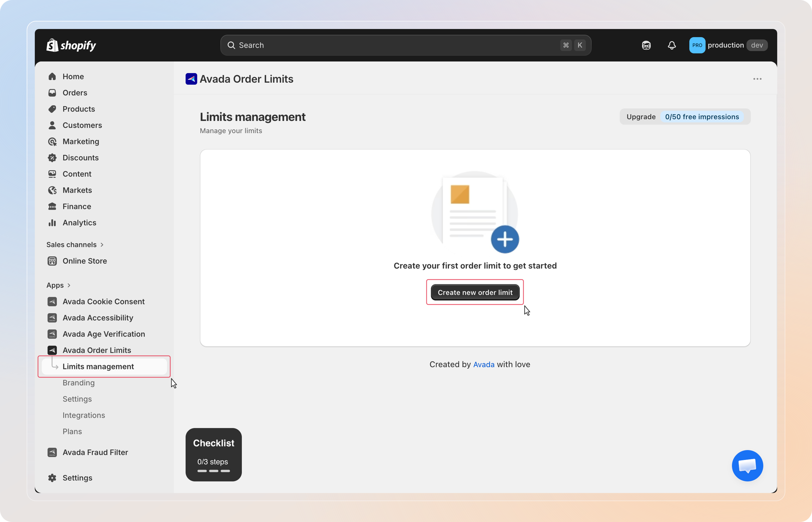Open Finance page label
Viewport: 812px width, 522px height.
pos(77,206)
